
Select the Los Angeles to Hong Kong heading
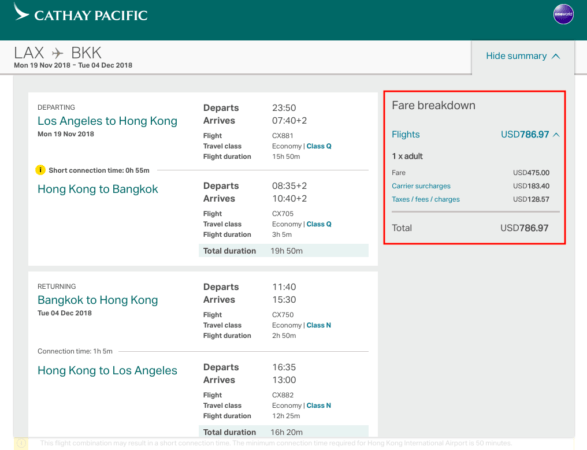click(107, 121)
